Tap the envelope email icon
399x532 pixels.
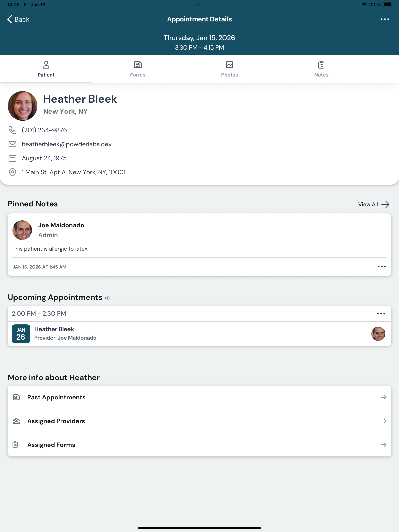coord(12,144)
